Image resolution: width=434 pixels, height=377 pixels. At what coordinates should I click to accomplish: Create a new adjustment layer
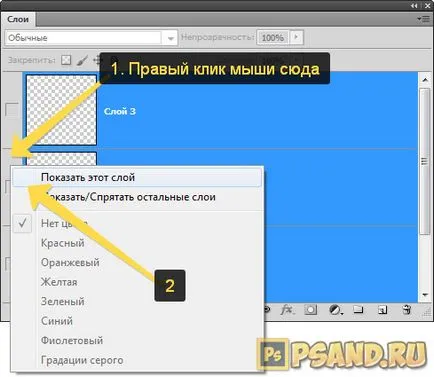[x=335, y=310]
